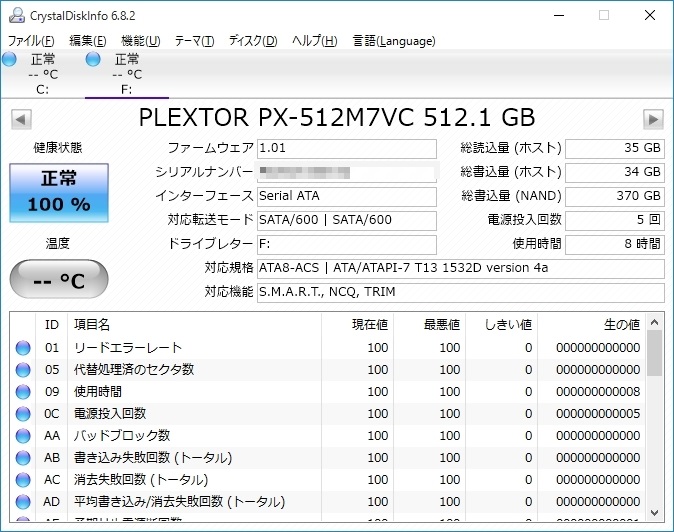Image resolution: width=674 pixels, height=532 pixels.
Task: Click the blurred serial number field
Action: (x=347, y=173)
